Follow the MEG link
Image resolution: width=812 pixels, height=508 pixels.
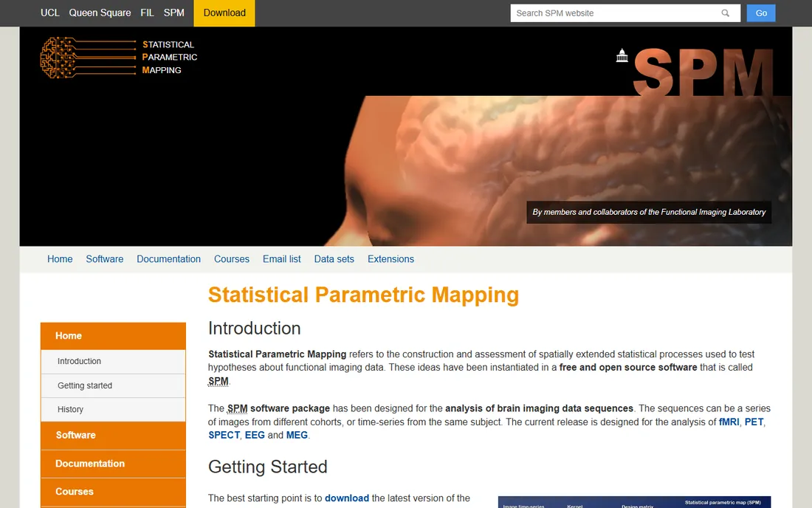(297, 436)
